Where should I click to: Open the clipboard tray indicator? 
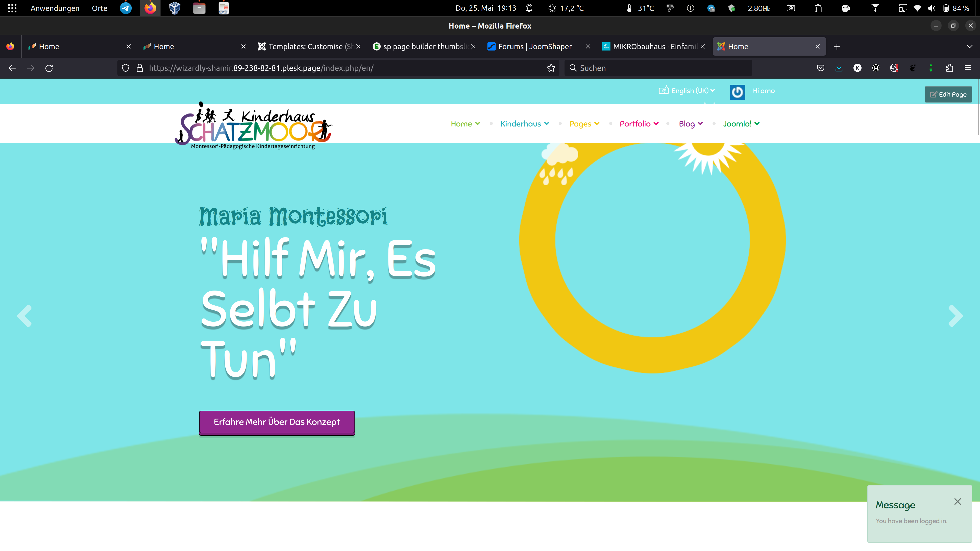tap(818, 8)
